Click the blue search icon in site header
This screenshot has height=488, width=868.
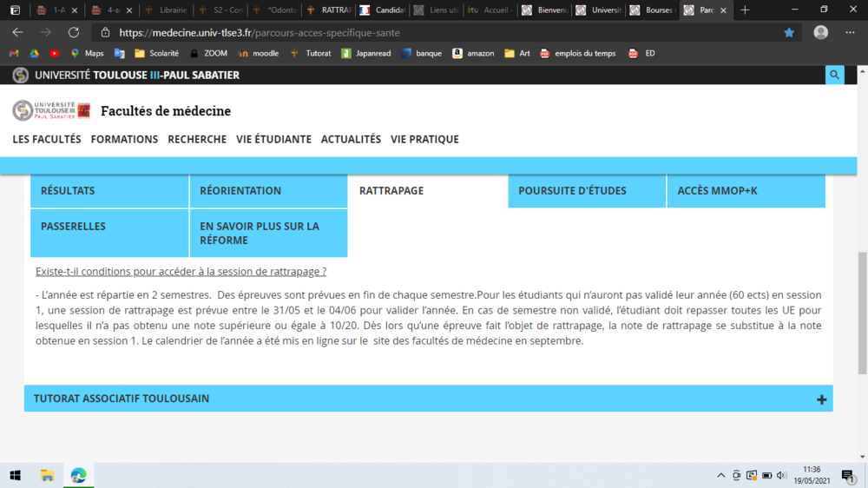click(x=835, y=76)
